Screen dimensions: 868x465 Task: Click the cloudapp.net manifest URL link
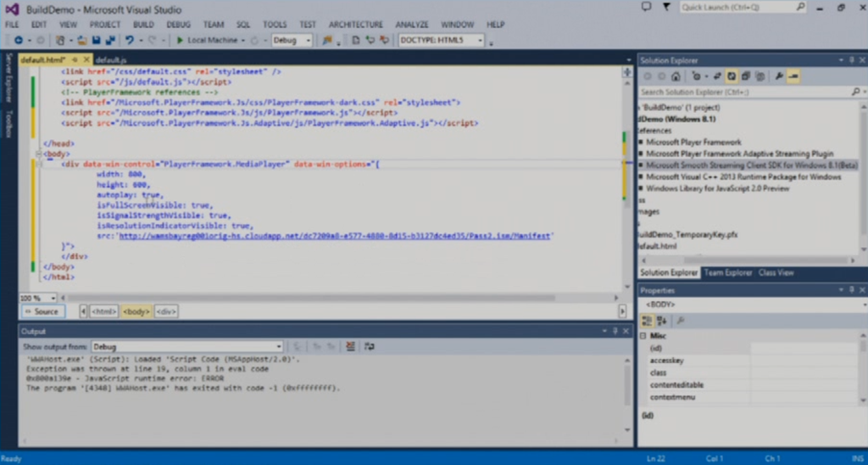click(335, 236)
